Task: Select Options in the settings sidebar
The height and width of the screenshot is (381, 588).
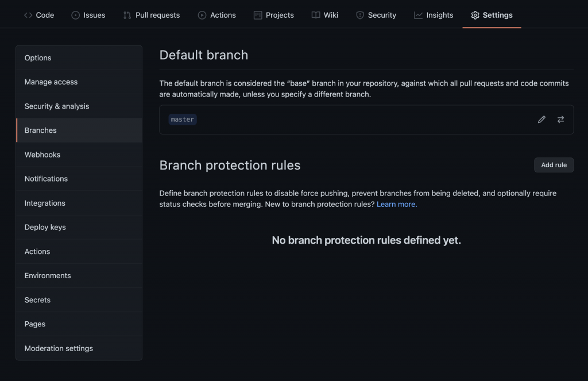Action: click(38, 58)
